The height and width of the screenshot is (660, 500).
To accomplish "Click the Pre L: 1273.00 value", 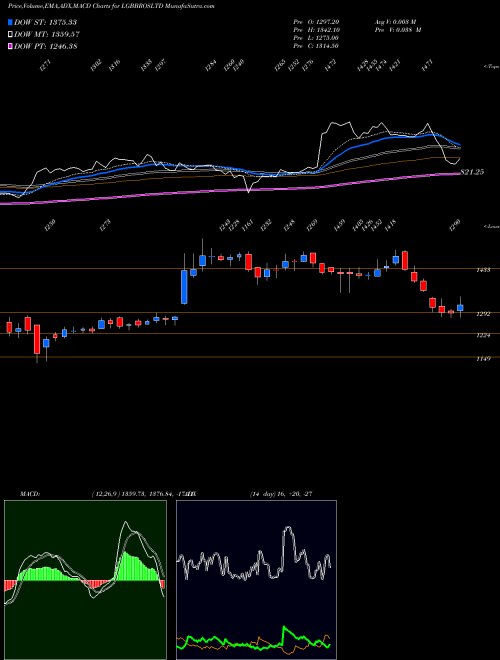I will pyautogui.click(x=316, y=38).
